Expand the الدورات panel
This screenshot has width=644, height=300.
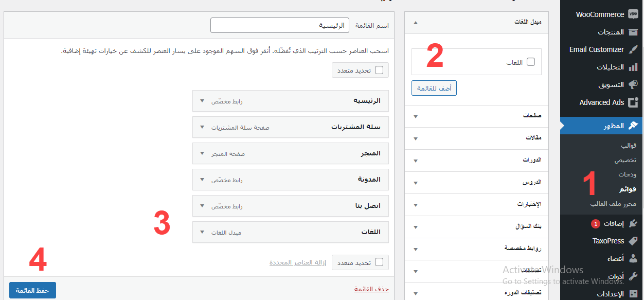[477, 161]
